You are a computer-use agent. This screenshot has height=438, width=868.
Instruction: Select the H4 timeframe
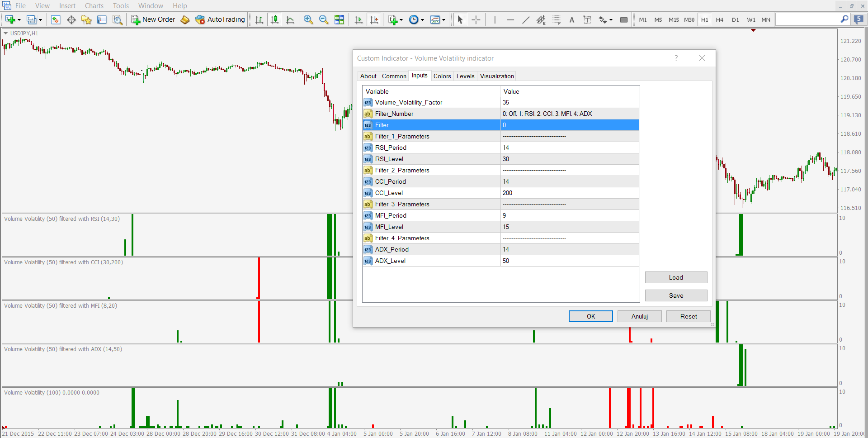point(720,19)
